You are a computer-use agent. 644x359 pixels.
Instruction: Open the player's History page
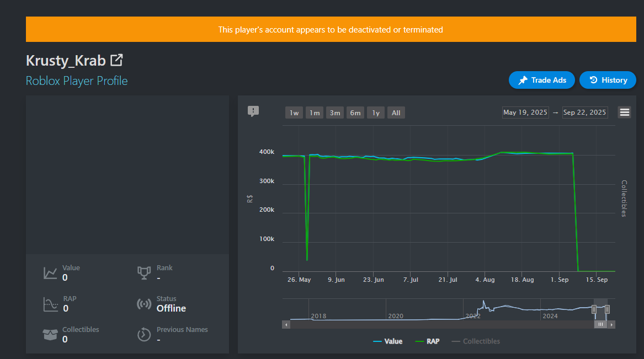(x=608, y=80)
